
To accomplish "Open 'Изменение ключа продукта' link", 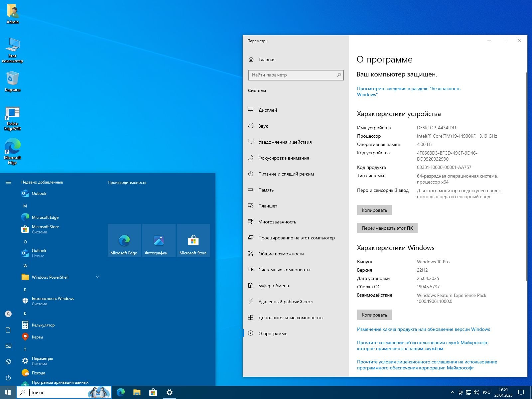I will coord(423,329).
